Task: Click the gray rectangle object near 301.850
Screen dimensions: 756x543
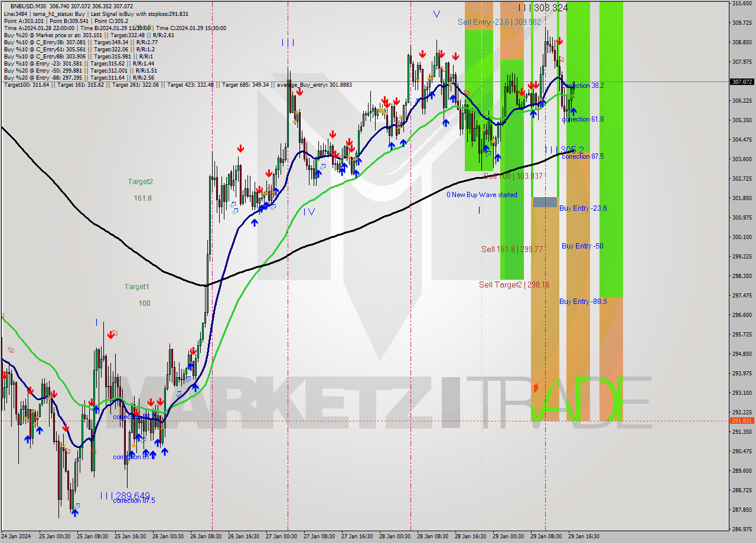Action: (x=545, y=202)
